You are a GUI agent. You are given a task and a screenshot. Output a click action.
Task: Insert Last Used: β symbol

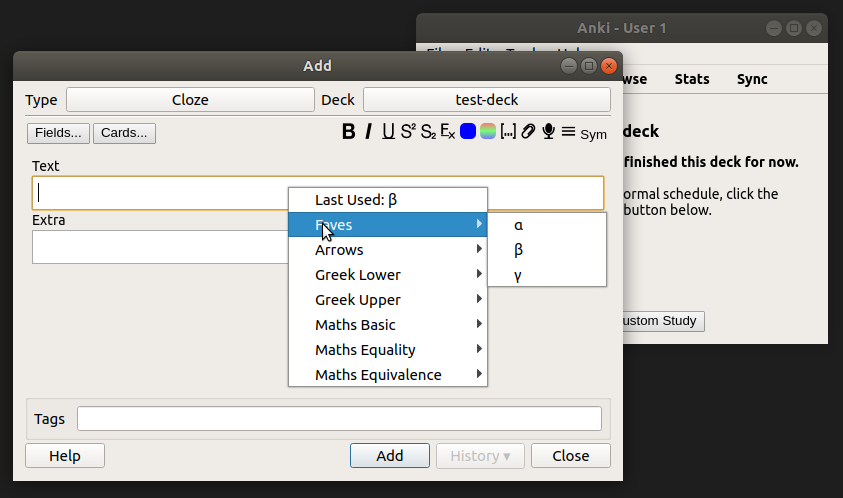point(388,200)
